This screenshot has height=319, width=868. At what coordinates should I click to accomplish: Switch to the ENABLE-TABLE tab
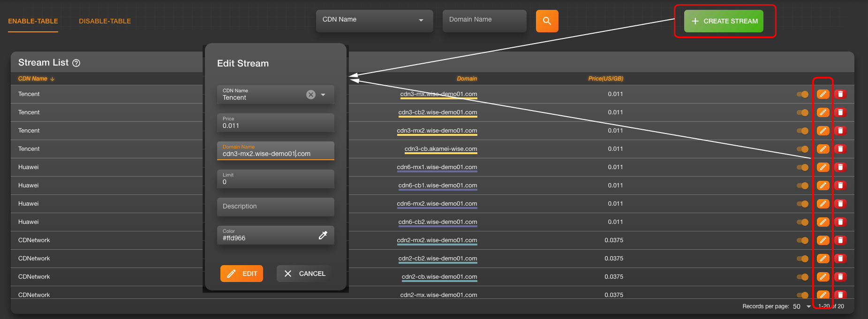[x=33, y=21]
